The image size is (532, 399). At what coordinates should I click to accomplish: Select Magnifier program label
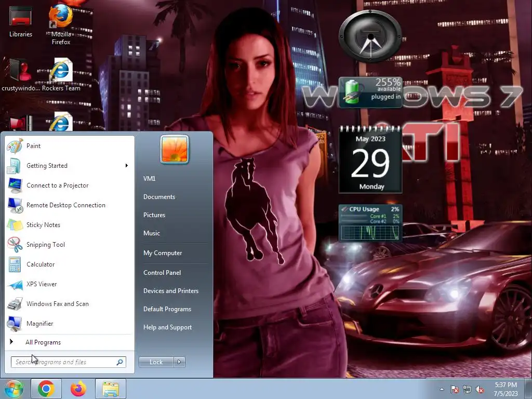39,324
